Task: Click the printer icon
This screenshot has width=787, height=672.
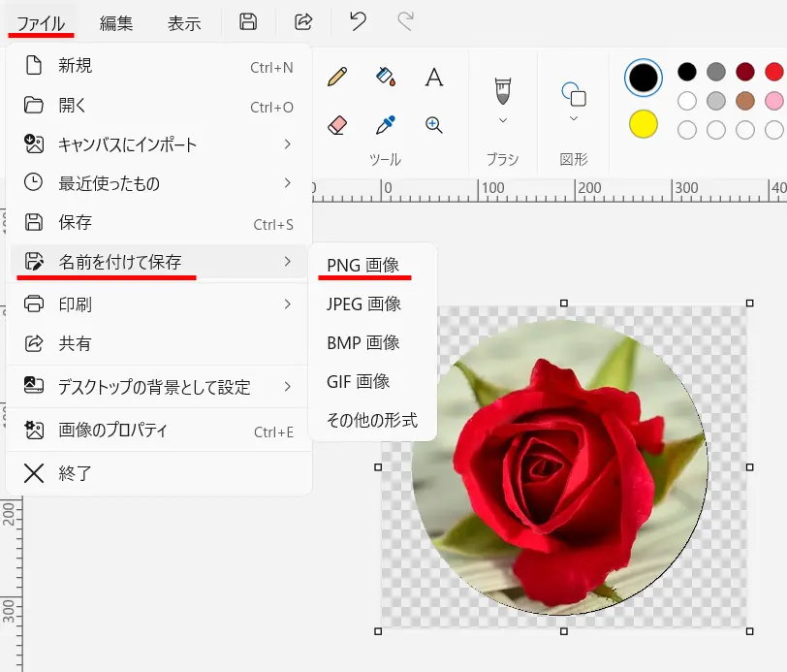Action: click(34, 304)
